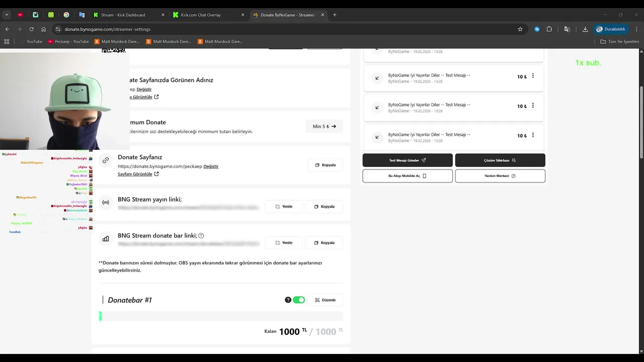Viewport: 644px width, 362px height.
Task: Click Kopyala for BNG Stream yayın linki
Action: (324, 206)
